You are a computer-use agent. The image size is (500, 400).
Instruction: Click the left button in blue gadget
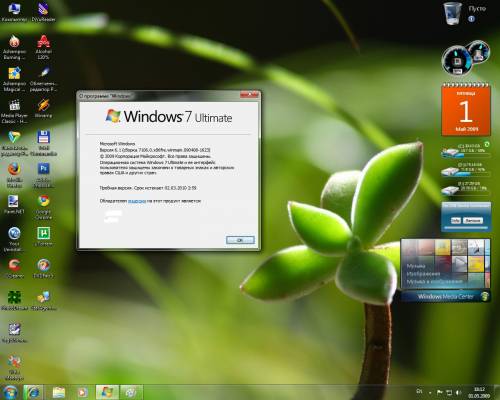455,221
